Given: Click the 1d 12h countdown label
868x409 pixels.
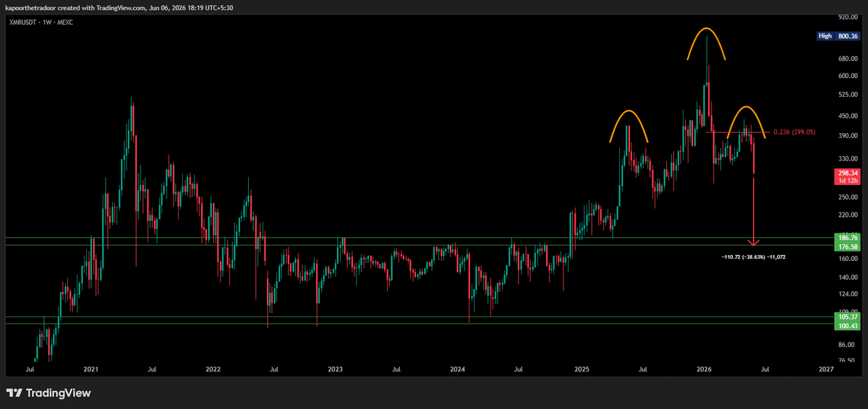Looking at the screenshot, I should click(847, 181).
